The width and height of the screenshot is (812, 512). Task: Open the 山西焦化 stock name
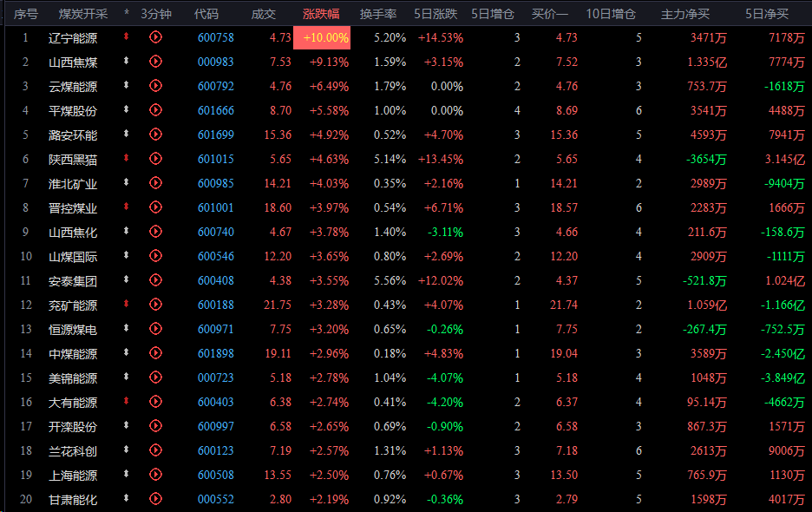(73, 232)
